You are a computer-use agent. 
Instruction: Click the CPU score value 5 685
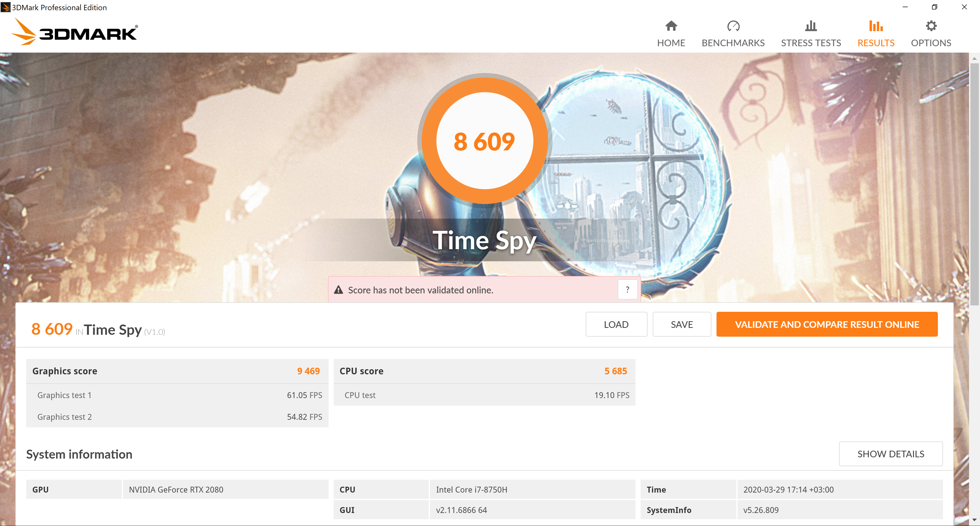coord(616,371)
